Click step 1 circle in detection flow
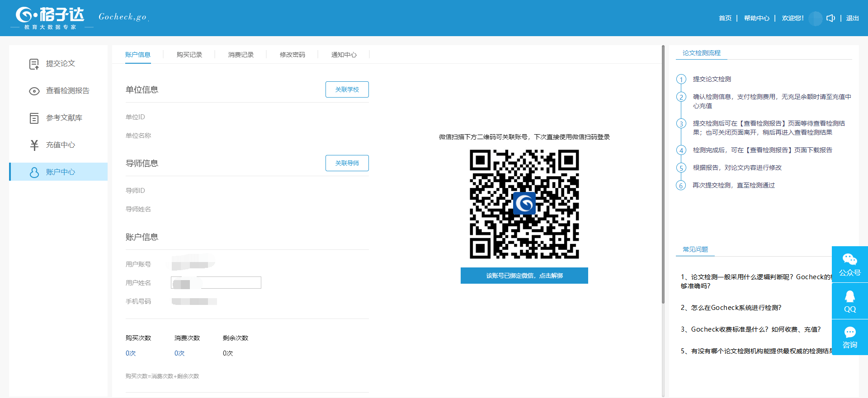 (x=681, y=80)
